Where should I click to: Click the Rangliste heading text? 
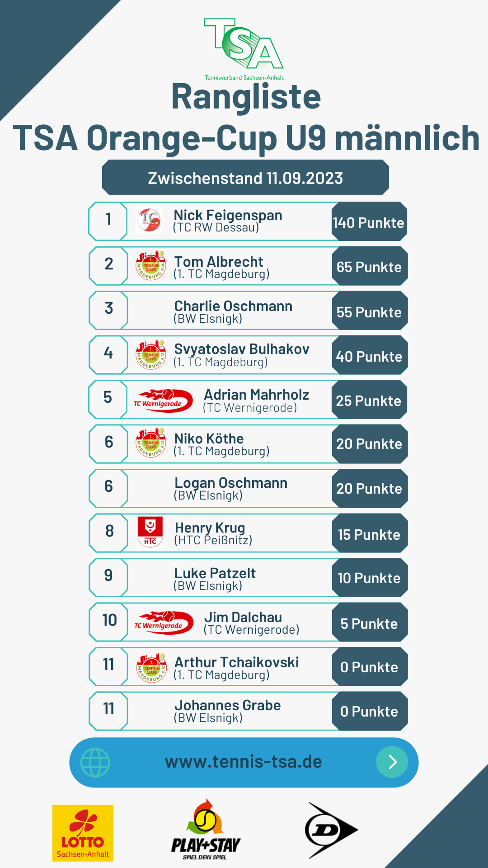tap(246, 97)
